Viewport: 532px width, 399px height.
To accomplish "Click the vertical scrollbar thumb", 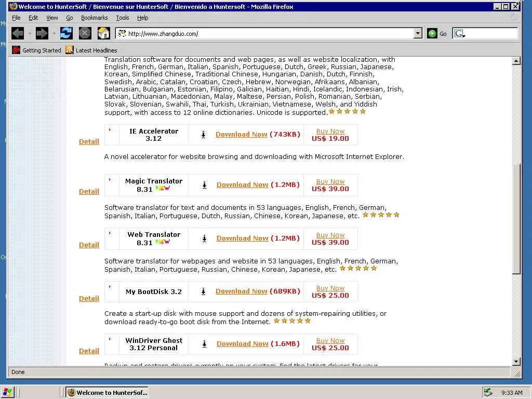I will (x=516, y=219).
